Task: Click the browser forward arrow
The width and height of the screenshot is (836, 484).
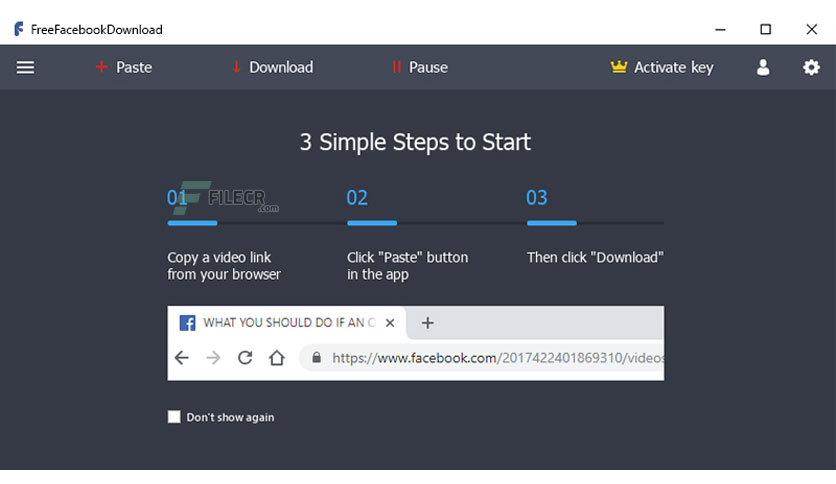Action: tap(213, 358)
